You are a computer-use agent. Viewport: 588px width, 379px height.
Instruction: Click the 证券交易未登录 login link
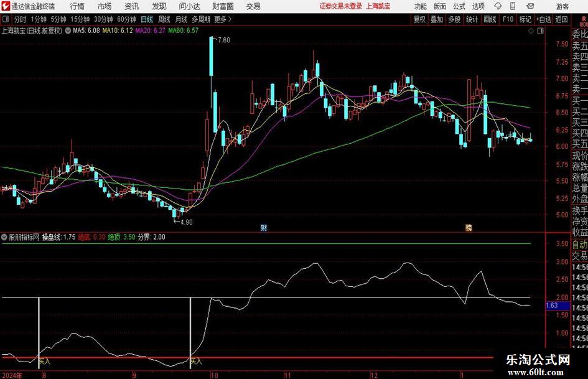pos(341,6)
